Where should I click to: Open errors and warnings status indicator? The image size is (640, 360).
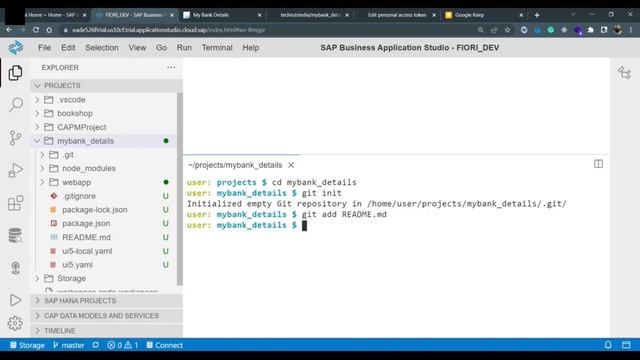point(122,345)
